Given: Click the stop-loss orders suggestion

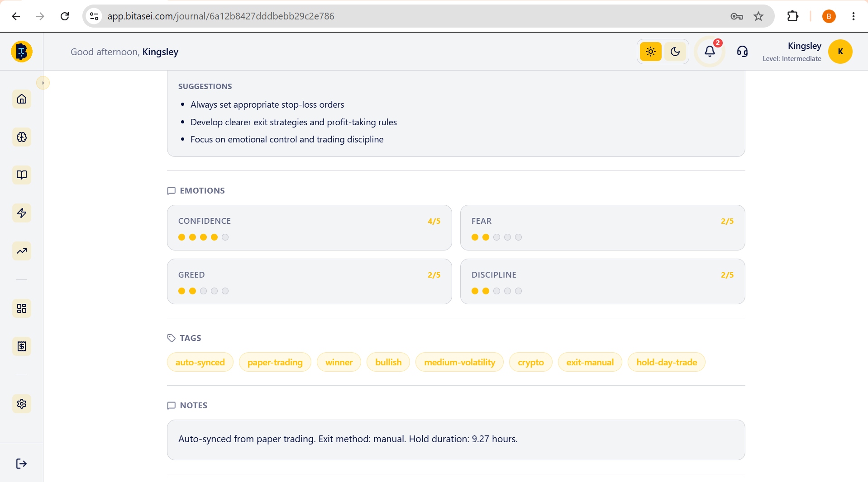Looking at the screenshot, I should coord(267,104).
